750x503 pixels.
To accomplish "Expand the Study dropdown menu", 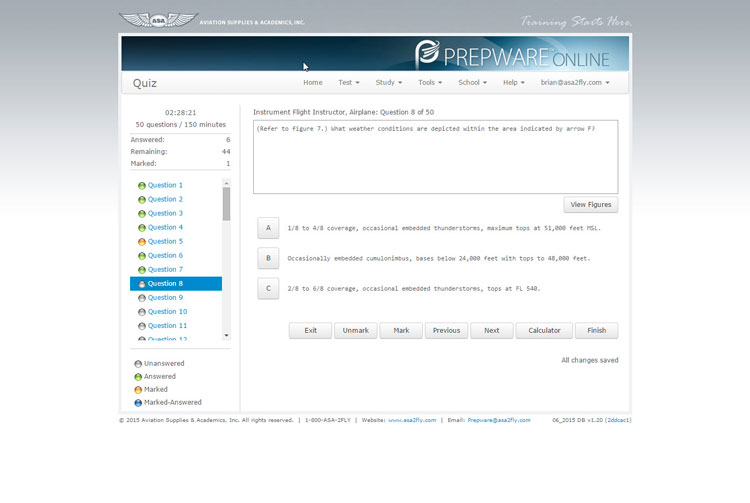I will coord(388,83).
